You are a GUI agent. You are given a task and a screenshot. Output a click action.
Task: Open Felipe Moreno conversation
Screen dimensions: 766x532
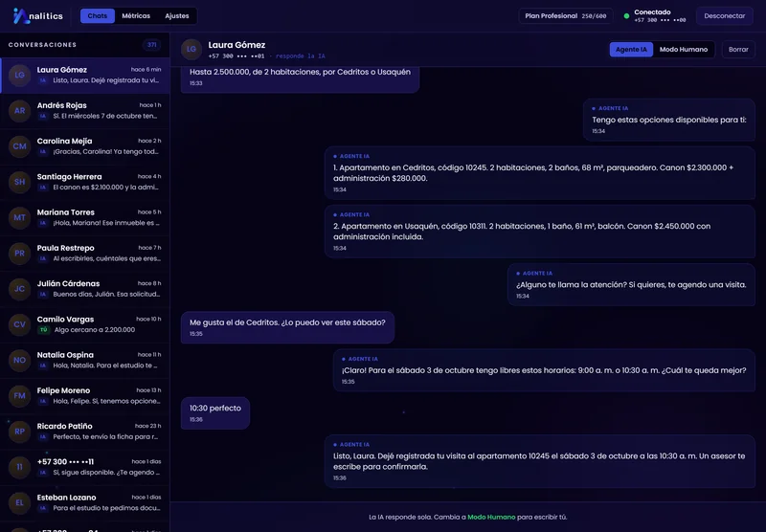pyautogui.click(x=85, y=396)
